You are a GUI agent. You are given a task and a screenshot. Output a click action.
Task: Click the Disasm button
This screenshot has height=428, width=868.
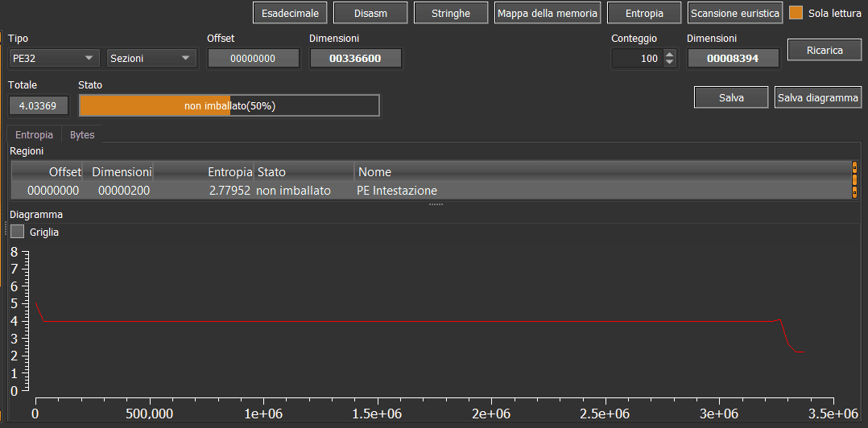click(x=370, y=13)
